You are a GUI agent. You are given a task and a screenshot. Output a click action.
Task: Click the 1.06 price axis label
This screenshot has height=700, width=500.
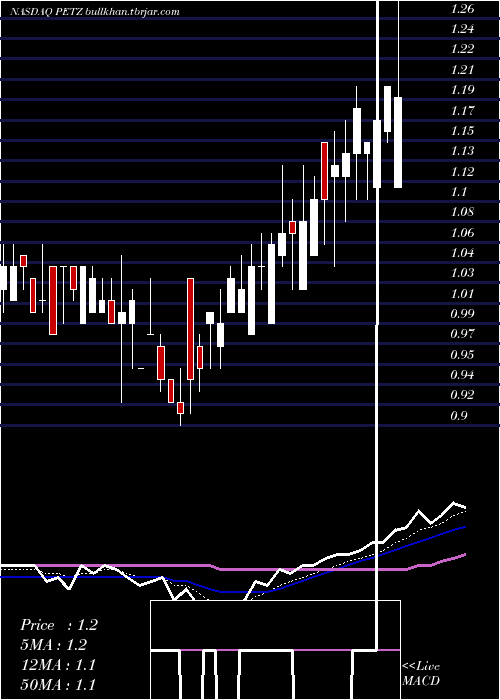click(462, 233)
